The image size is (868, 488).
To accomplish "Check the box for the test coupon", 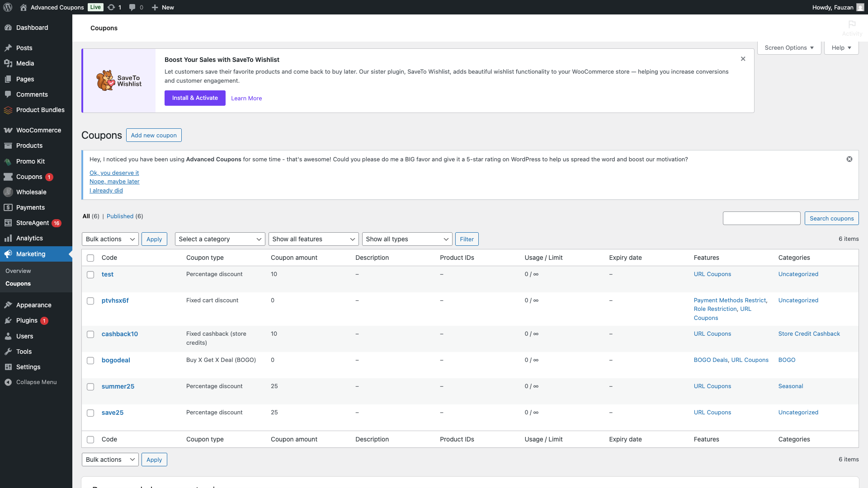I will pyautogui.click(x=90, y=275).
